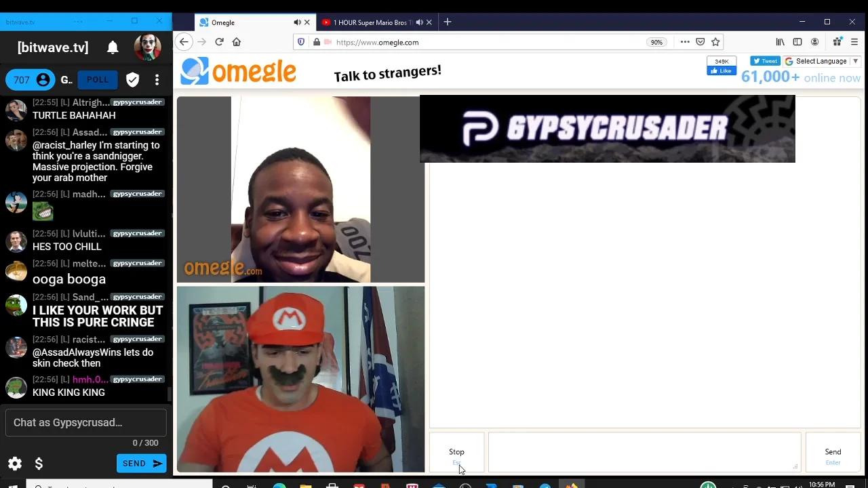This screenshot has height=488, width=868.
Task: Click the 90% zoom level control
Action: click(656, 41)
